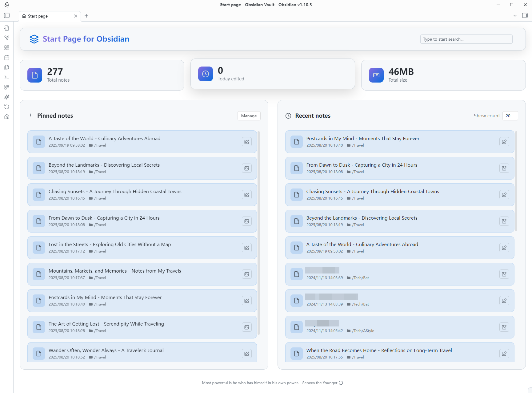This screenshot has height=393, width=532.
Task: Click the plus icon beside Pinned notes
Action: (x=30, y=115)
